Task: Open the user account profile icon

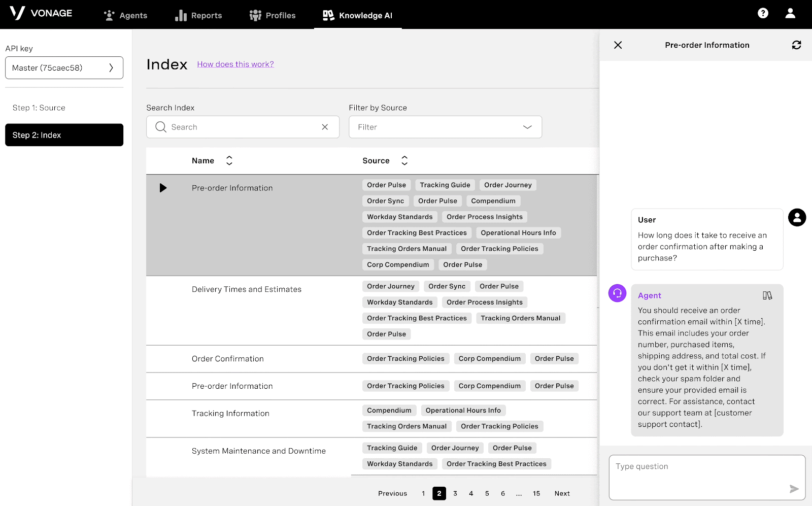Action: 790,13
